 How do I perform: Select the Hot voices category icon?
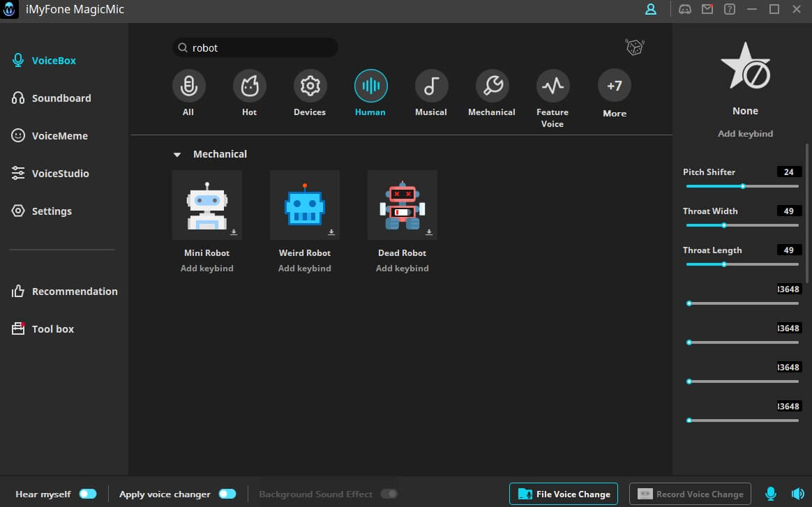[249, 86]
